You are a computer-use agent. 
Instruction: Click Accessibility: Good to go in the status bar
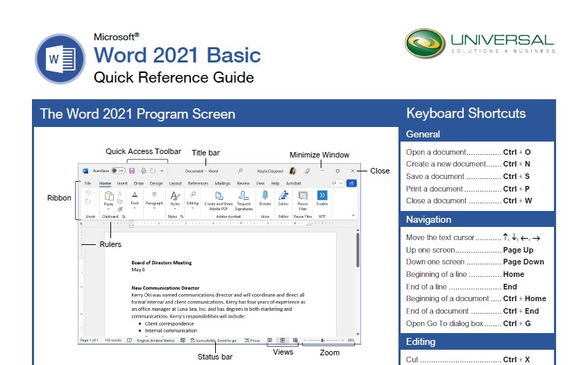point(213,340)
